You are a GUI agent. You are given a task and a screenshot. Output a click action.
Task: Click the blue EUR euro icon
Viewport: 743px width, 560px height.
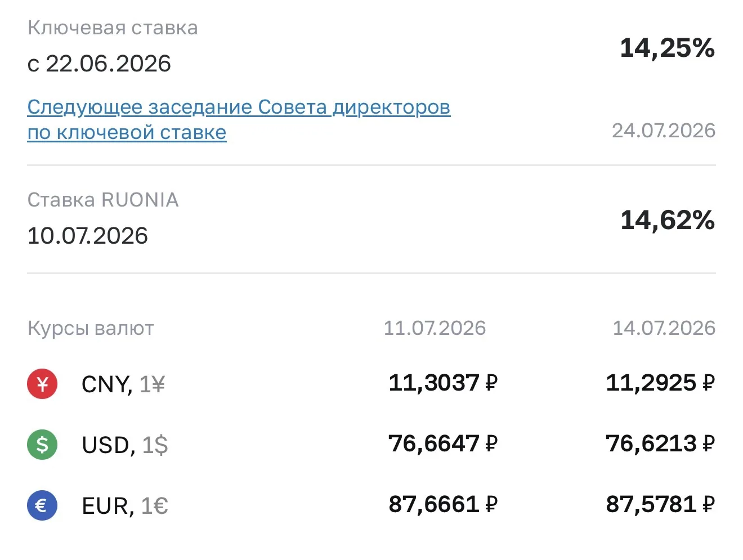42,505
